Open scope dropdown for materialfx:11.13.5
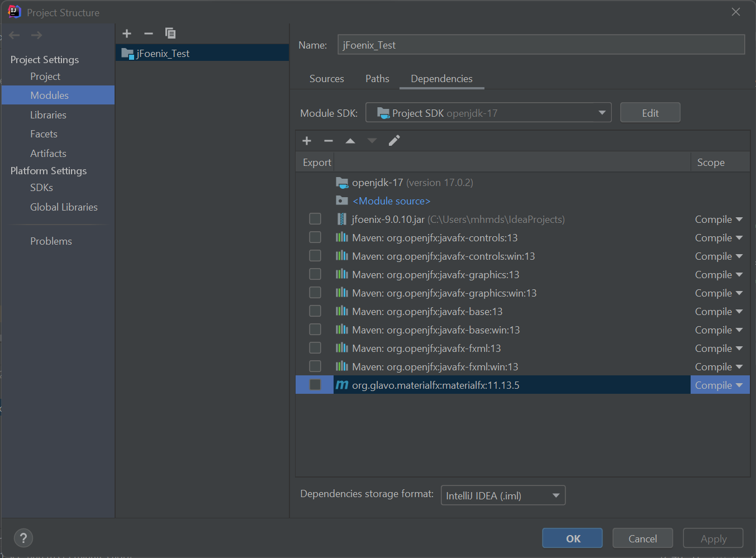 click(x=719, y=385)
